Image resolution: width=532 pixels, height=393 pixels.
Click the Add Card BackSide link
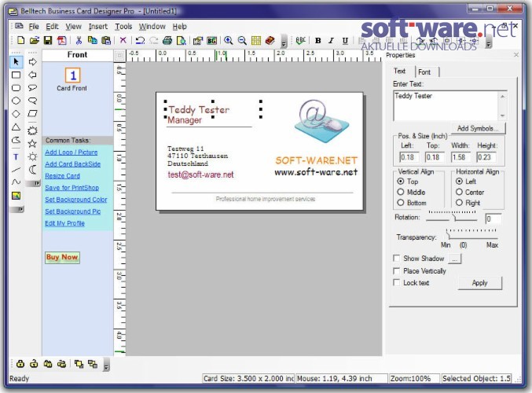point(72,164)
